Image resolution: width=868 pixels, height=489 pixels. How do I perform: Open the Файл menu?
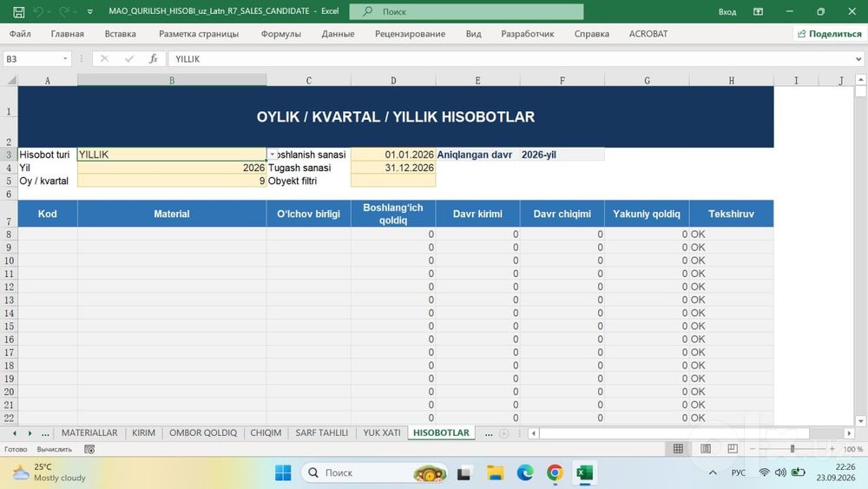20,34
